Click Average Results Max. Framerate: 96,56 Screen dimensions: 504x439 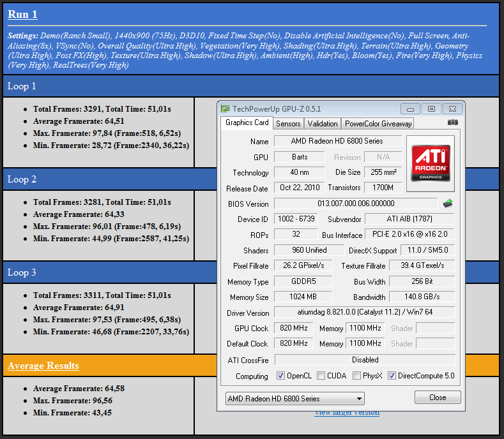73,401
